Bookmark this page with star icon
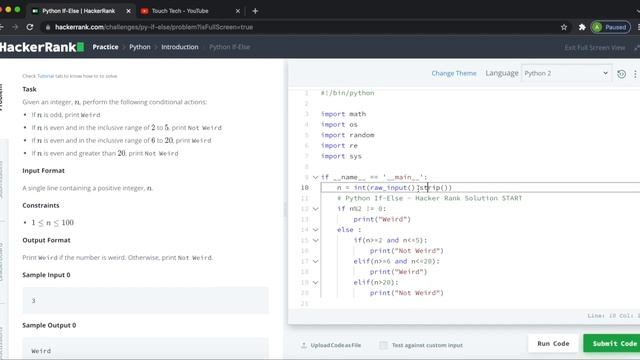This screenshot has width=640, height=360. tap(564, 27)
